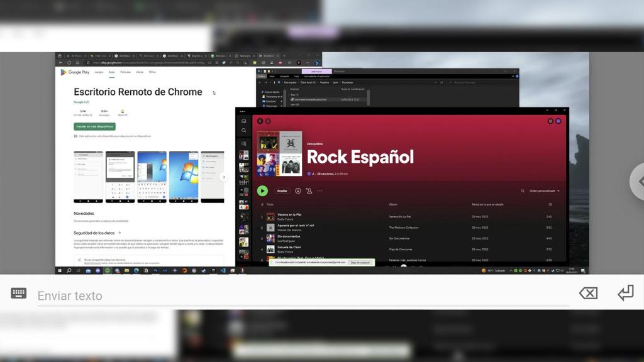
Task: Reload page in remote browser
Action: click(69, 63)
